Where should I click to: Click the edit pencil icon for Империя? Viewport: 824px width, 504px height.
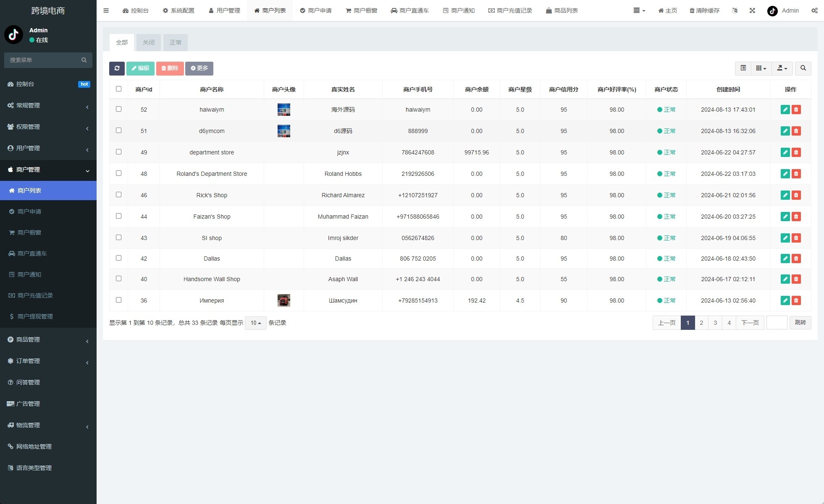785,300
